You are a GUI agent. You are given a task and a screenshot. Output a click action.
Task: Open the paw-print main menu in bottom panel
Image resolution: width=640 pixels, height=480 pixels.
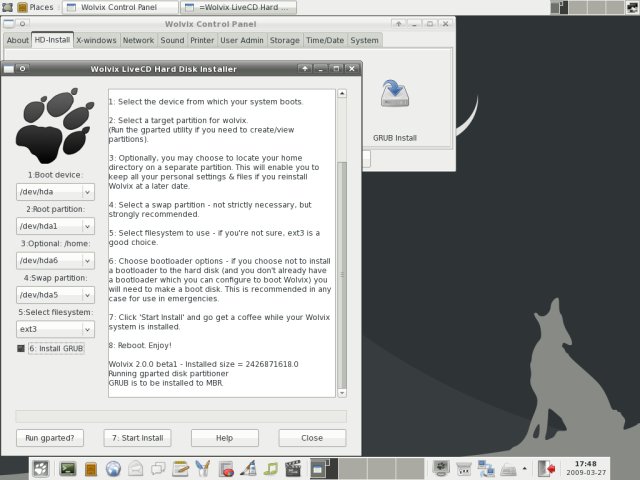(40, 468)
